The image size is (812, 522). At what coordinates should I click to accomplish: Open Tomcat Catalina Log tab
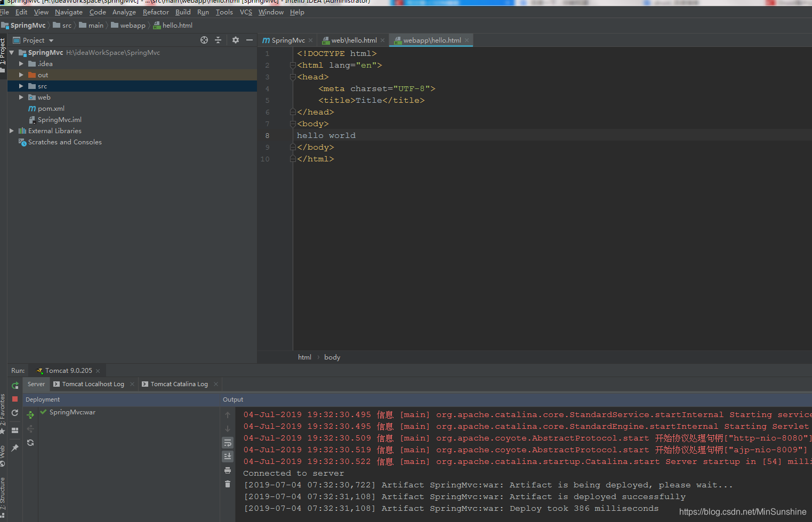tap(179, 384)
